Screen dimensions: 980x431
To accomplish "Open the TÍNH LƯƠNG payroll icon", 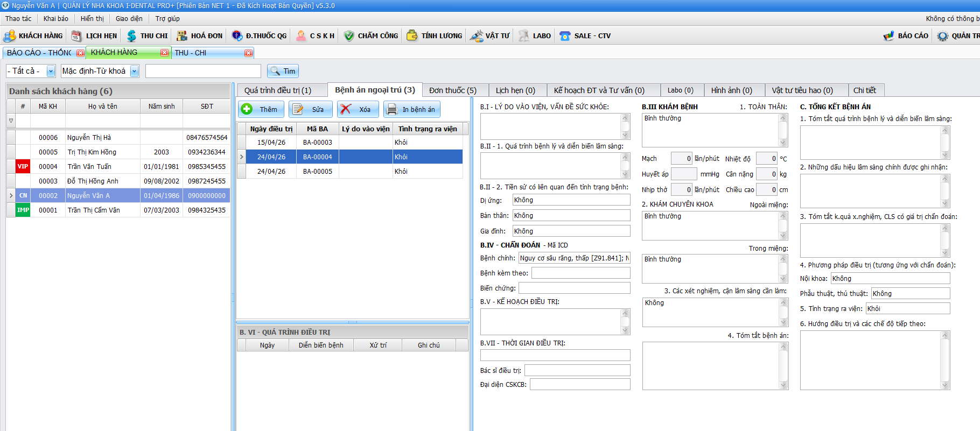I will pos(412,36).
